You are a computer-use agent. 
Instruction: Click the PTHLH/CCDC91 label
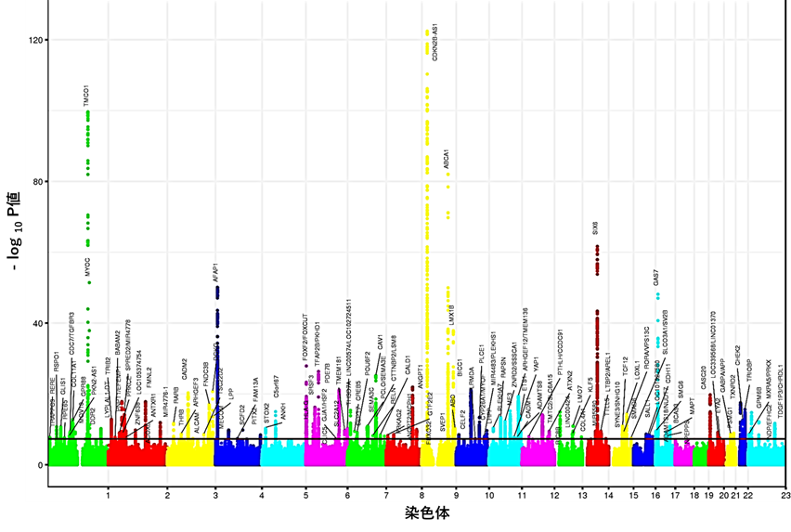560,352
